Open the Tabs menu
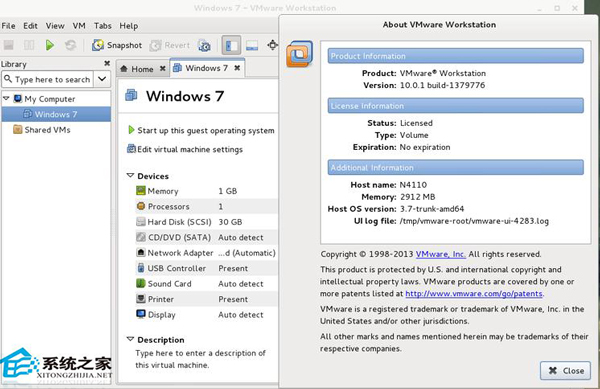Screen dimensions: 600x389 coord(103,26)
